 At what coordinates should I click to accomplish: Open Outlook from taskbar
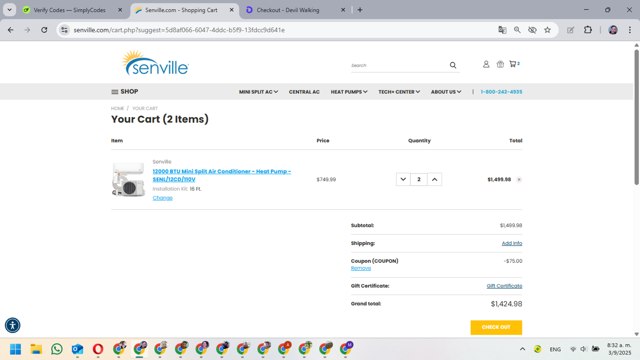pos(77,349)
